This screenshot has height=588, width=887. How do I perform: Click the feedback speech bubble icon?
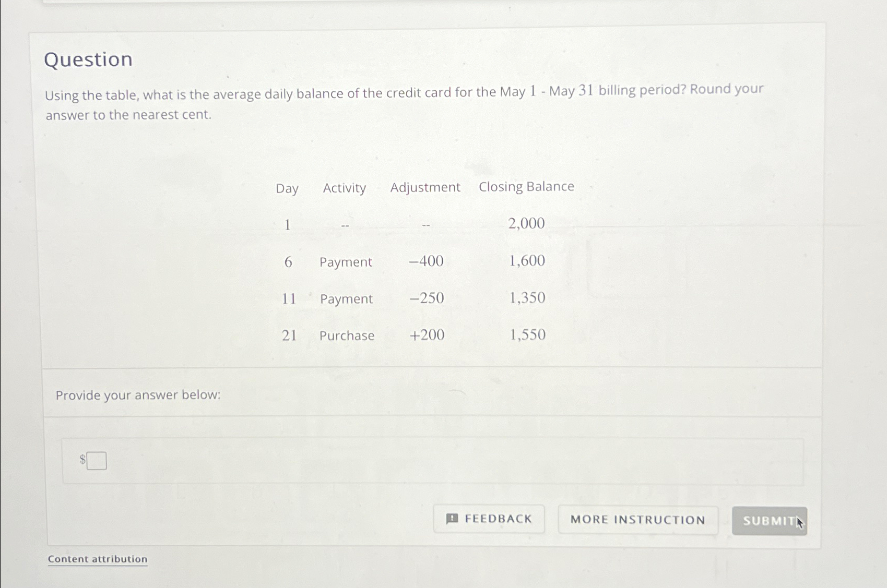click(452, 519)
